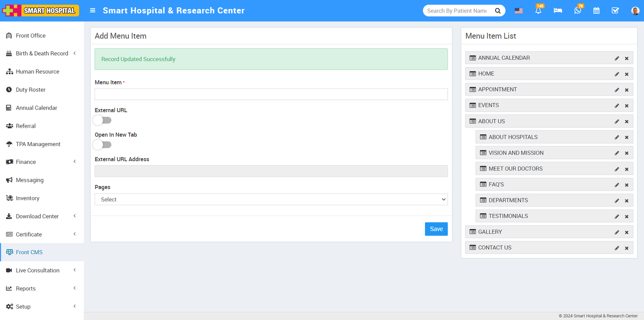The image size is (644, 320).
Task: Open the calendar icon in header
Action: pyautogui.click(x=597, y=11)
